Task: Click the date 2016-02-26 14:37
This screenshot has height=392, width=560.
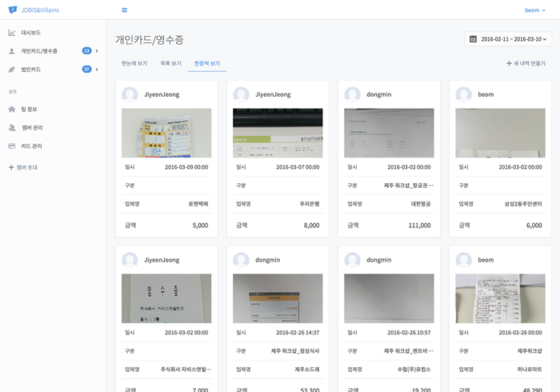Action: coord(298,332)
